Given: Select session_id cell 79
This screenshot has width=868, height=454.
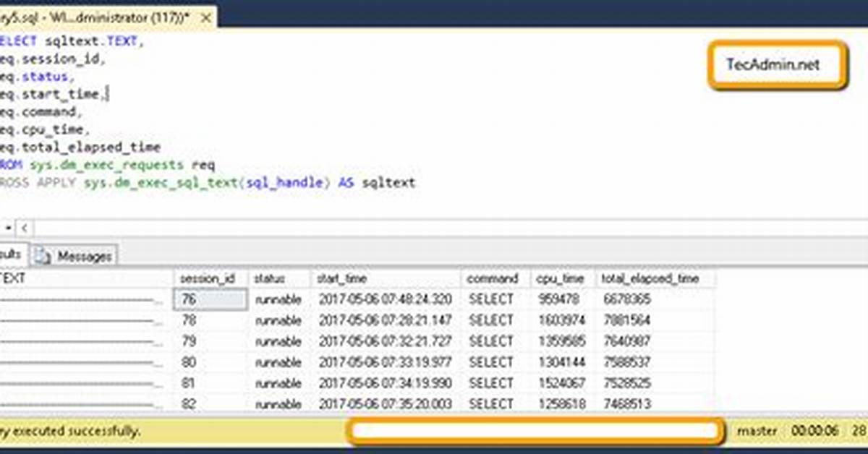Looking at the screenshot, I should coord(210,341).
